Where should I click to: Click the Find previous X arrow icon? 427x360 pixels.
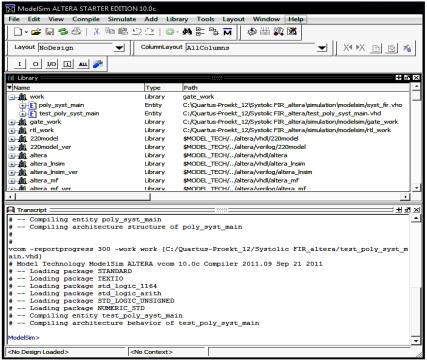[348, 48]
